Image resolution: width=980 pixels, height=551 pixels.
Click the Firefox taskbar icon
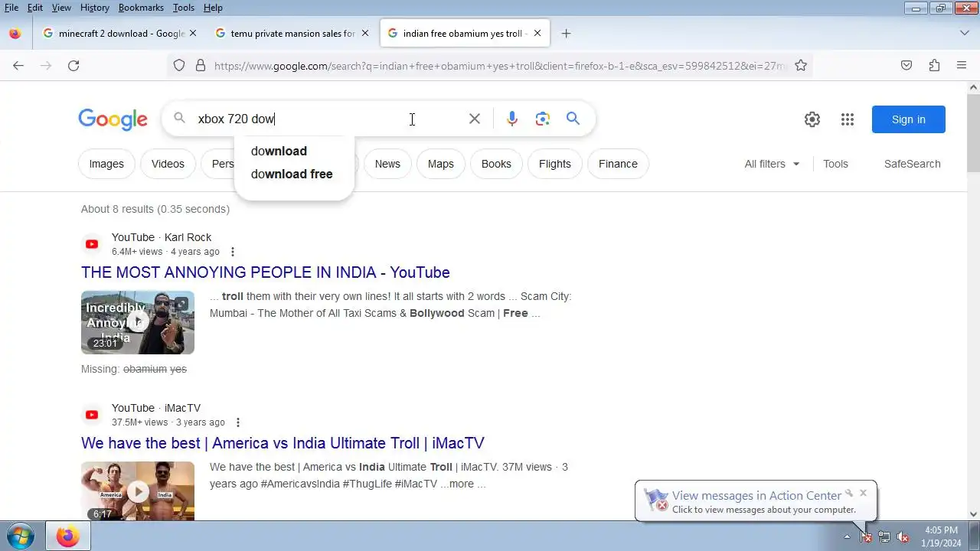pyautogui.click(x=67, y=536)
